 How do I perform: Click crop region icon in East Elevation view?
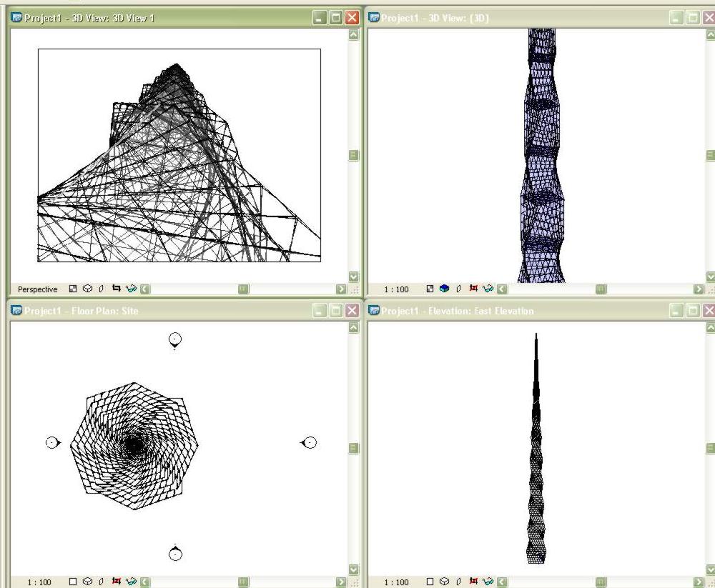tap(474, 581)
